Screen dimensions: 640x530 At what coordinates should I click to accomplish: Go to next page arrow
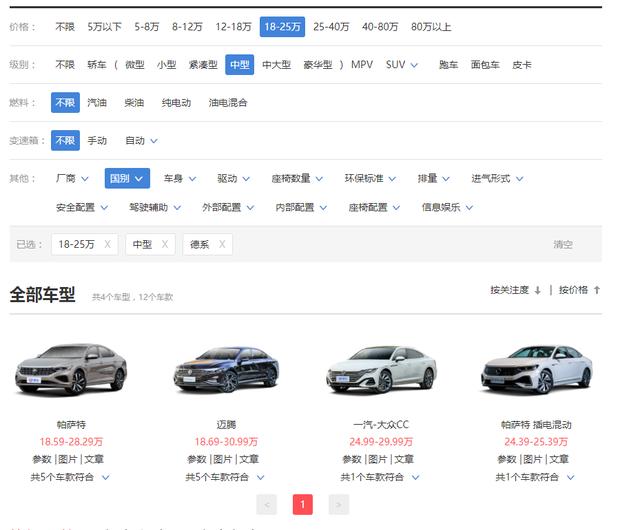(339, 505)
